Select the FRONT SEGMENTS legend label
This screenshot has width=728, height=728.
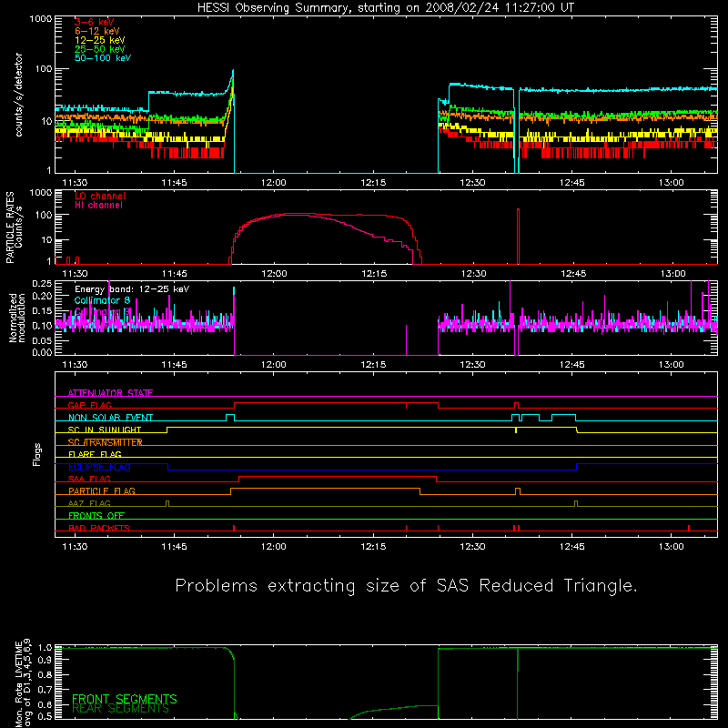tap(125, 699)
